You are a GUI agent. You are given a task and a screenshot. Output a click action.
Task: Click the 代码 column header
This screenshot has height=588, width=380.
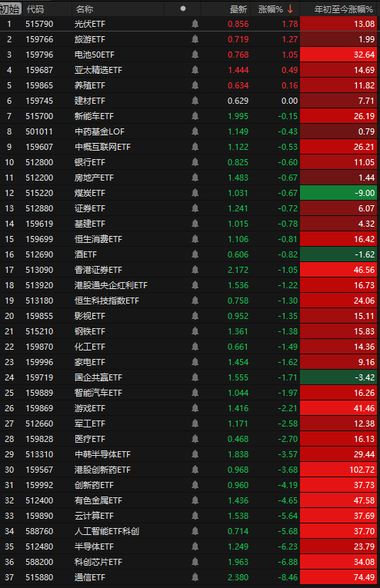coord(35,9)
